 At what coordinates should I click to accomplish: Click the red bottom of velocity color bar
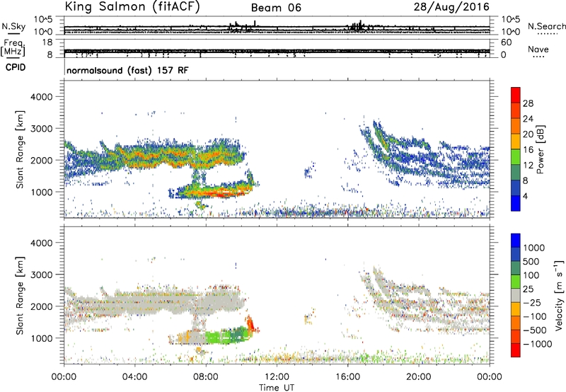(516, 350)
